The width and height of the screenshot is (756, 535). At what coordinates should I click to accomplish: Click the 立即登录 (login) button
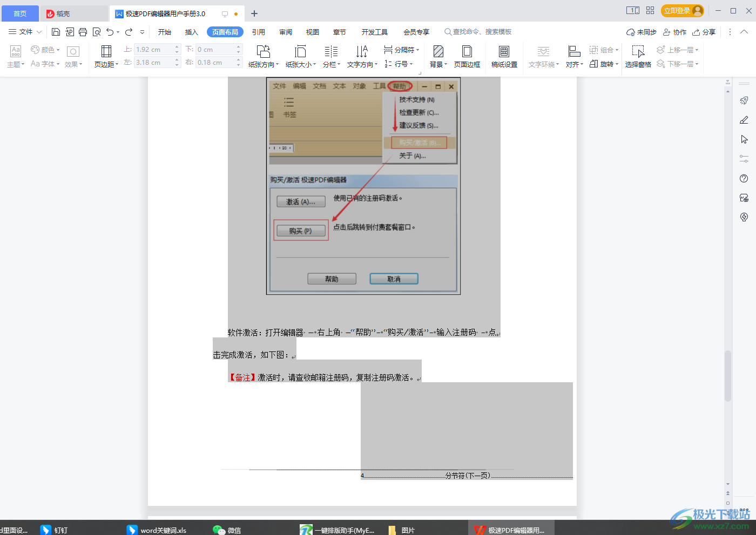tap(683, 11)
